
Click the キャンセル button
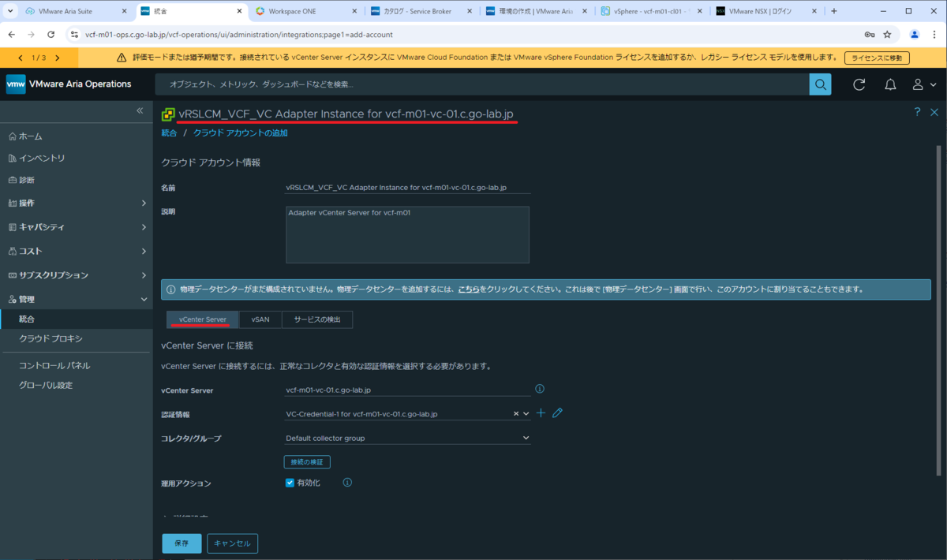(232, 543)
